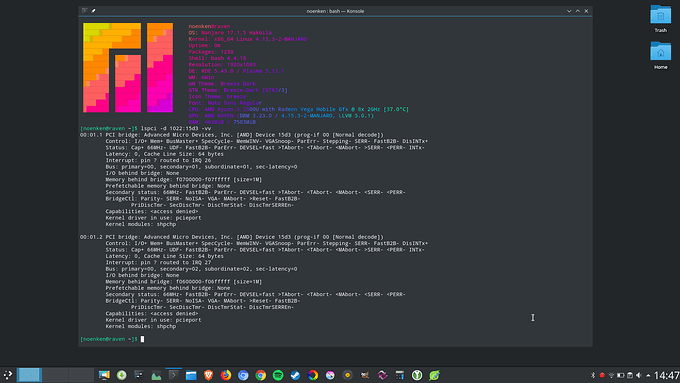Viewport: 680px width, 383px height.
Task: Click 'Interrupt: pin ? routed to IRQ 27' line
Action: [158, 262]
